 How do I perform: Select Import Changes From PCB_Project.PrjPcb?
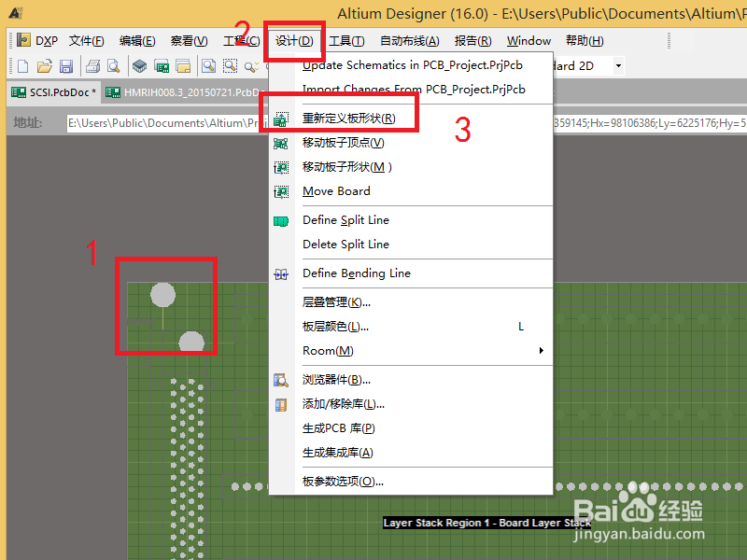pyautogui.click(x=412, y=89)
